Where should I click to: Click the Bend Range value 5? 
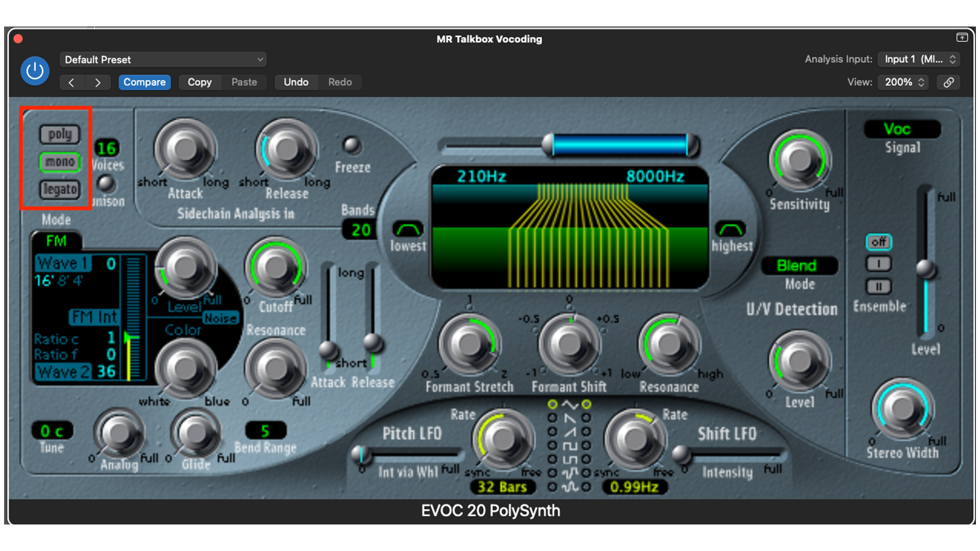265,431
